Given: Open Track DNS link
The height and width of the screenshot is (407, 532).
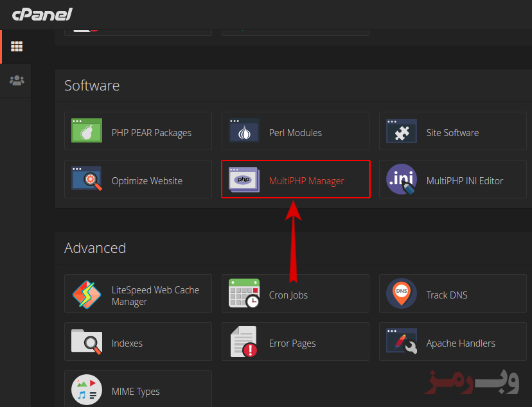Looking at the screenshot, I should pos(447,295).
